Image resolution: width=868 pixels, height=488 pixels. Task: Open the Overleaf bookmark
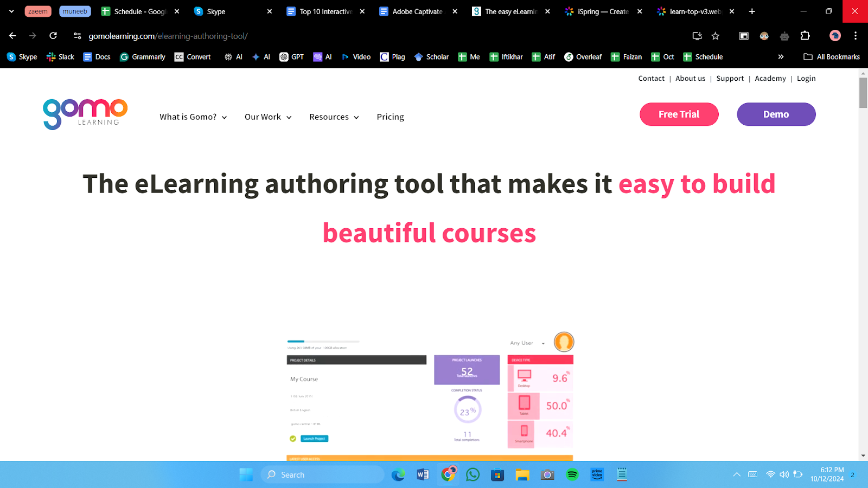click(583, 57)
